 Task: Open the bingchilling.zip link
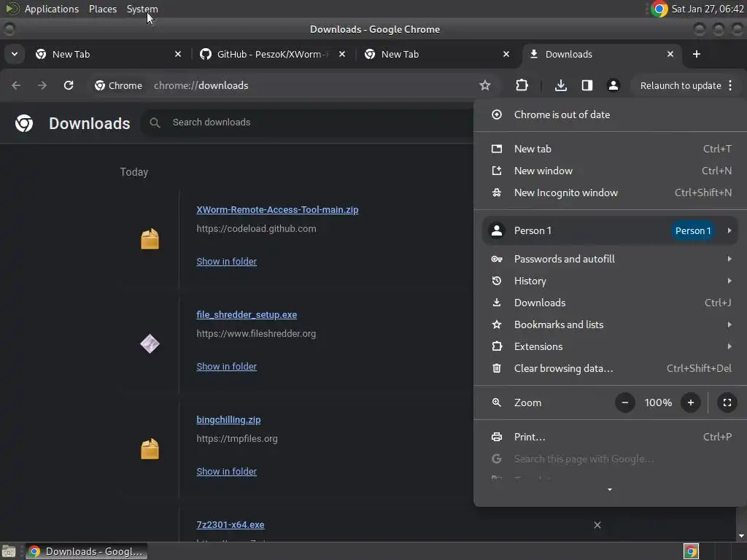click(228, 419)
